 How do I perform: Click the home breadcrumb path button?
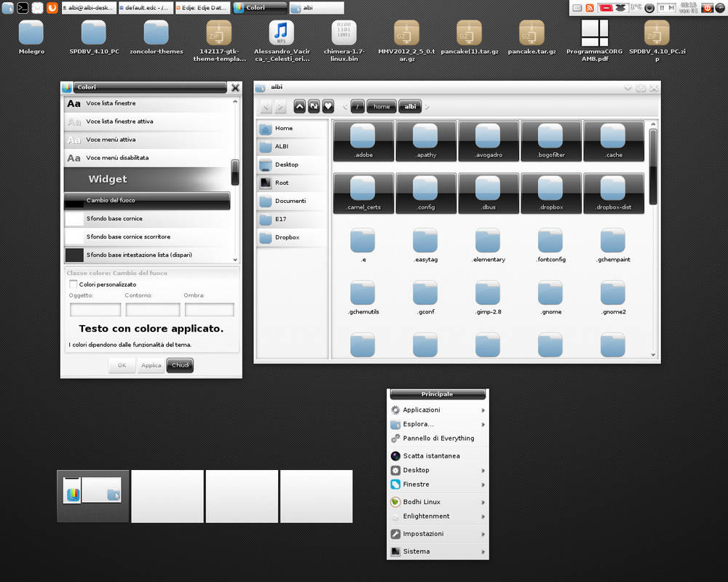tap(381, 106)
